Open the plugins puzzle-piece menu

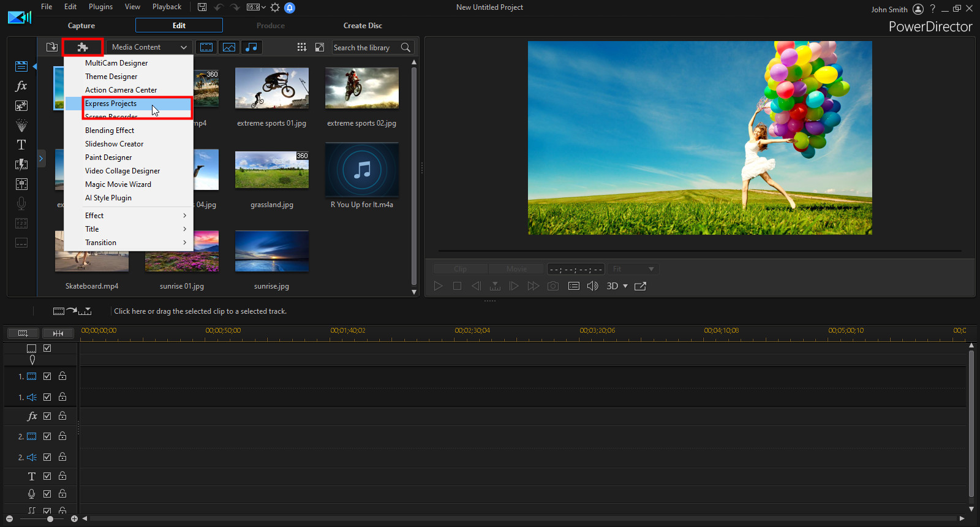click(x=83, y=47)
